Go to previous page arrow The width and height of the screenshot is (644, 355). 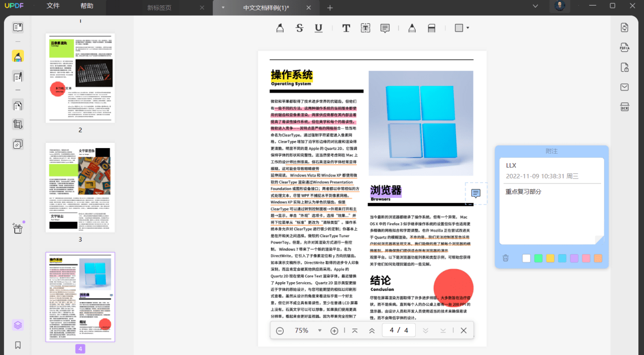(372, 331)
